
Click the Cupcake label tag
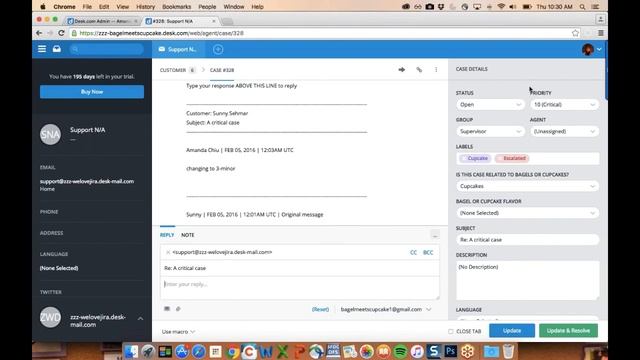[x=475, y=158]
